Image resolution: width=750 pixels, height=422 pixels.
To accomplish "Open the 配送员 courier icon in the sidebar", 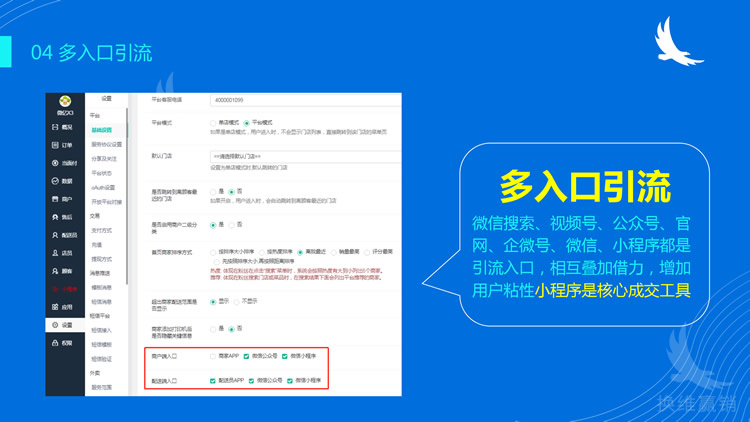I will click(x=55, y=235).
